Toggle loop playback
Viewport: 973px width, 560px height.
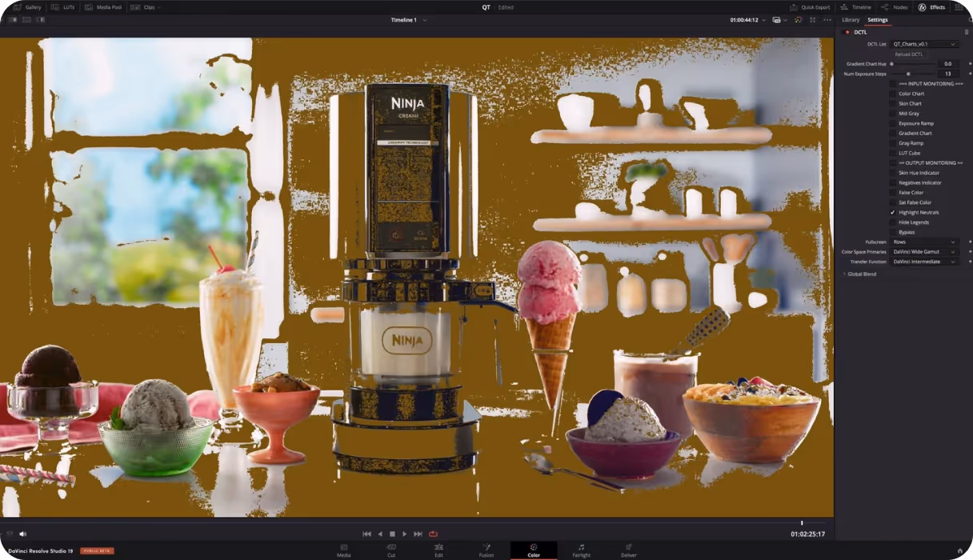[433, 534]
